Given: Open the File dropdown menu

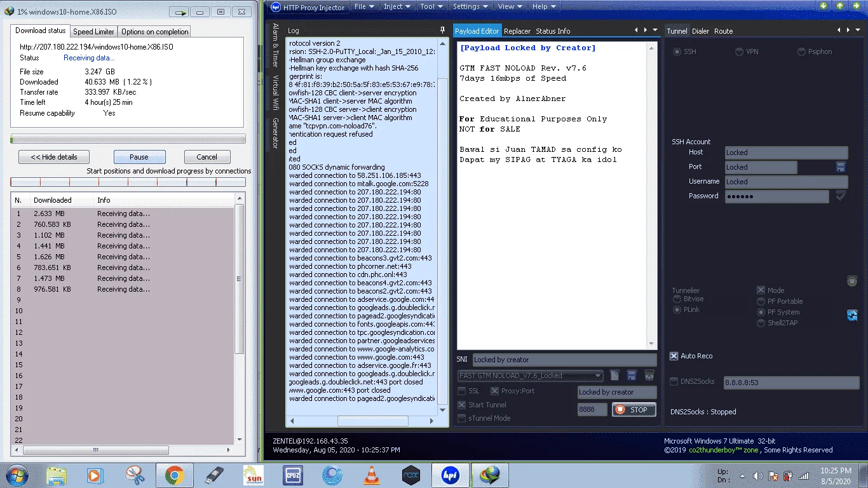Looking at the screenshot, I should click(x=364, y=6).
